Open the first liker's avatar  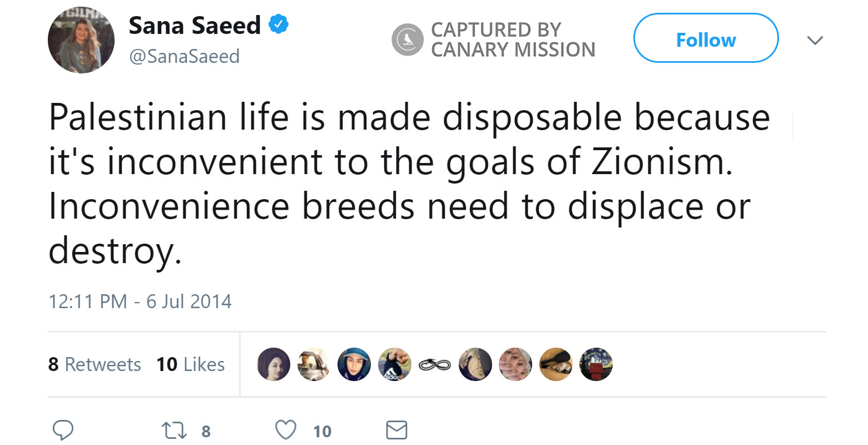point(274,364)
